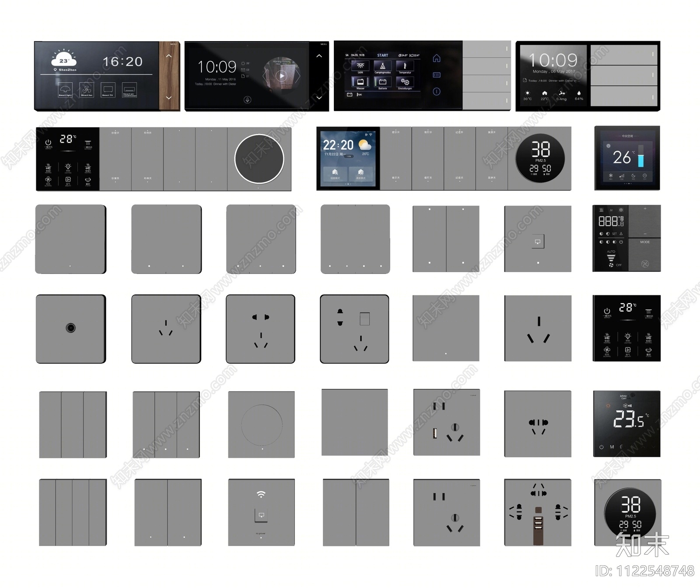
Task: Tap the plus key on the 888.8 thermostat
Action: [x=645, y=209]
